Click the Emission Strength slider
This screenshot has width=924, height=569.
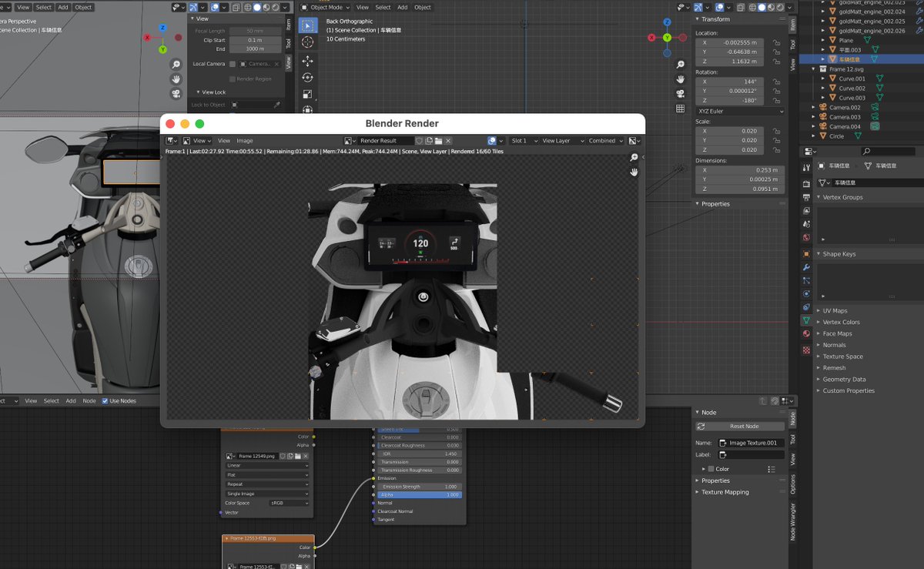click(420, 487)
